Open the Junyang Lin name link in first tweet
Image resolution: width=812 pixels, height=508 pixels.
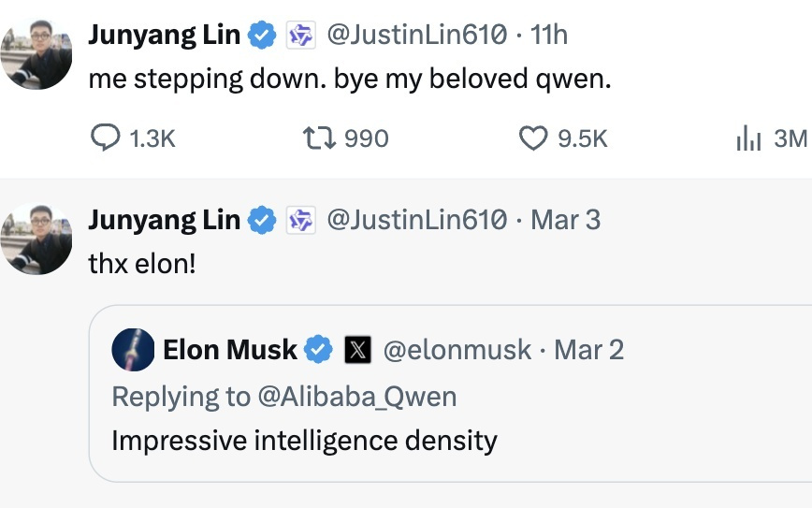pyautogui.click(x=164, y=36)
